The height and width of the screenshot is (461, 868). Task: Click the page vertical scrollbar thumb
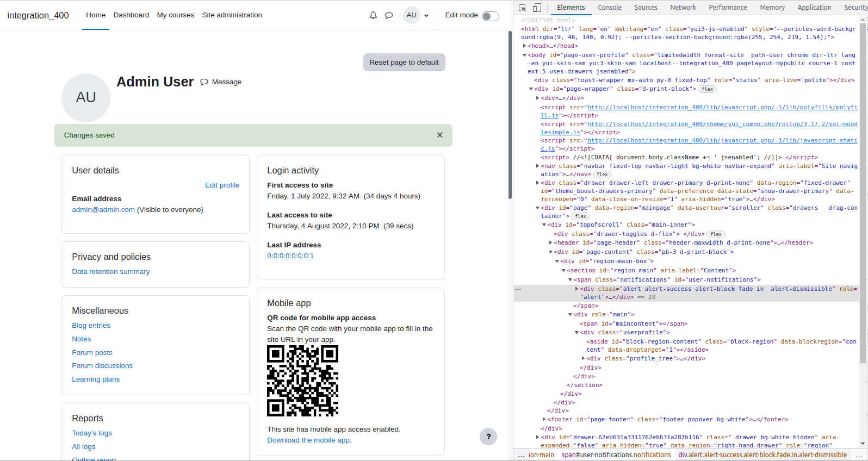coord(510,115)
